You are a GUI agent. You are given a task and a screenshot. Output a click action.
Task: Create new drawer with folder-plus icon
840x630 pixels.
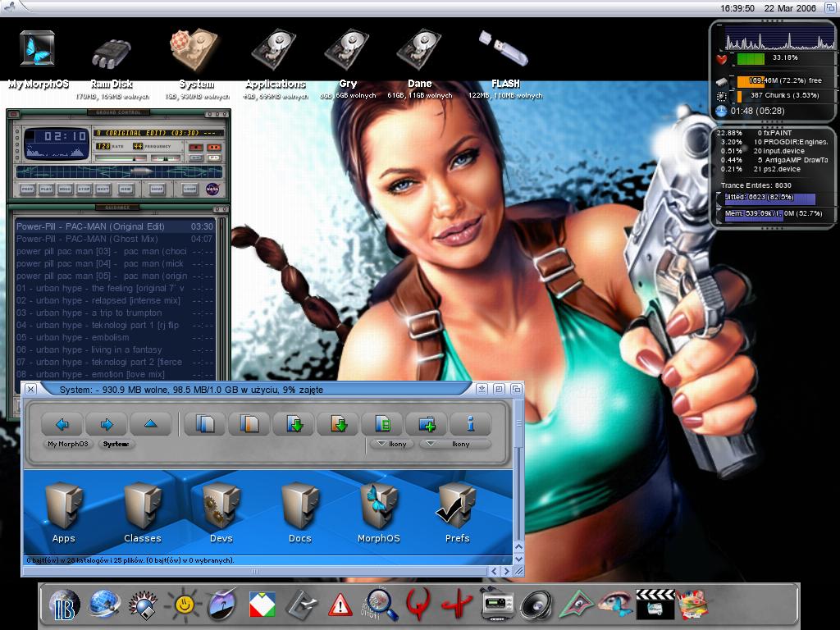pos(427,424)
